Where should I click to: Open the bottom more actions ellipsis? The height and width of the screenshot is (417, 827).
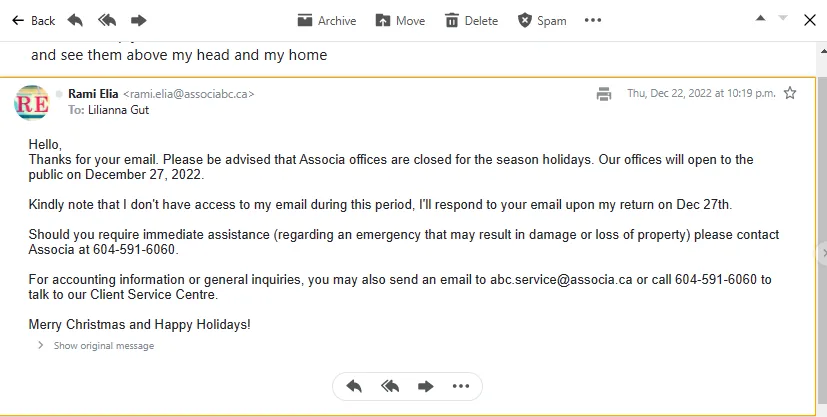click(461, 386)
